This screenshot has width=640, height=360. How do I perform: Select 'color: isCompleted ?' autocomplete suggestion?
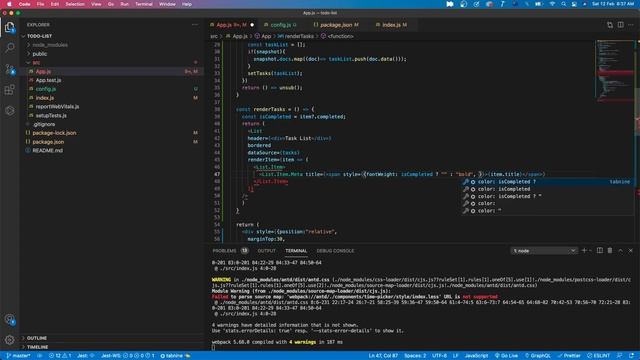coord(547,182)
